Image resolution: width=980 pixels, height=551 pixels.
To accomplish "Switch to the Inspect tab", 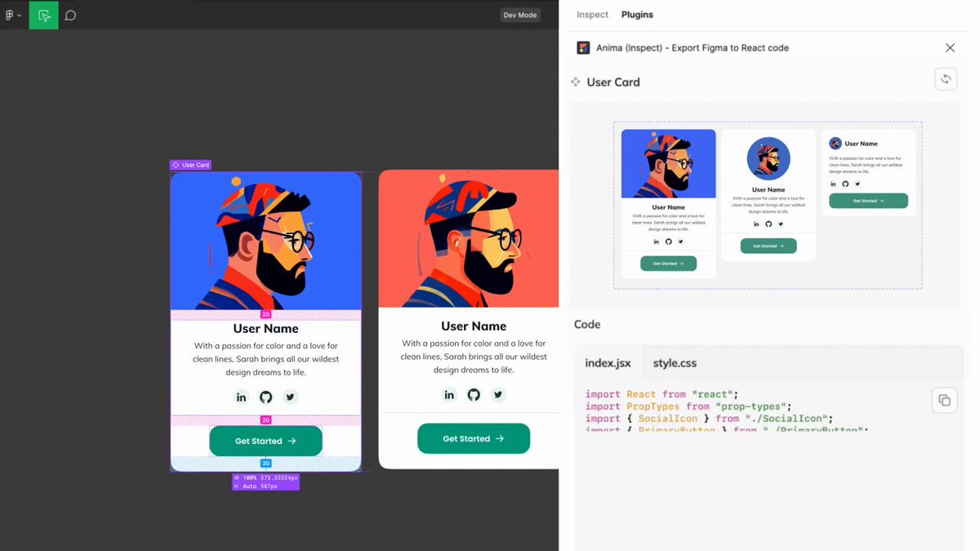I will (592, 15).
